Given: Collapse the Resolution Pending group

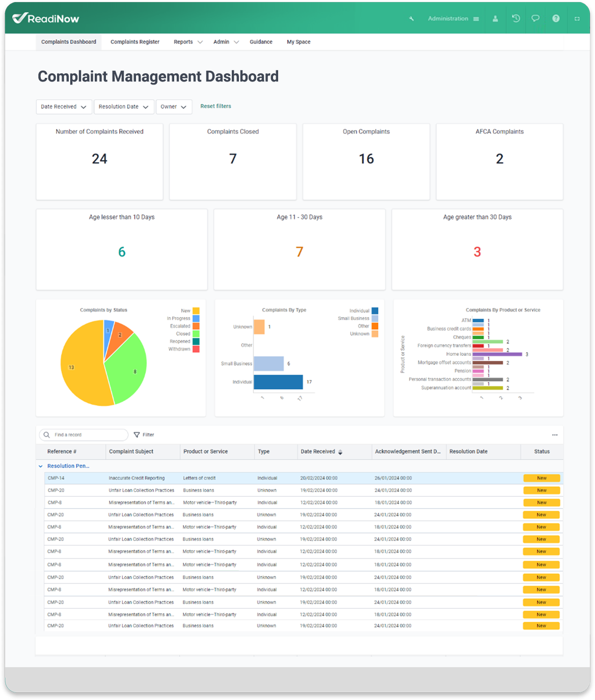Looking at the screenshot, I should point(40,466).
